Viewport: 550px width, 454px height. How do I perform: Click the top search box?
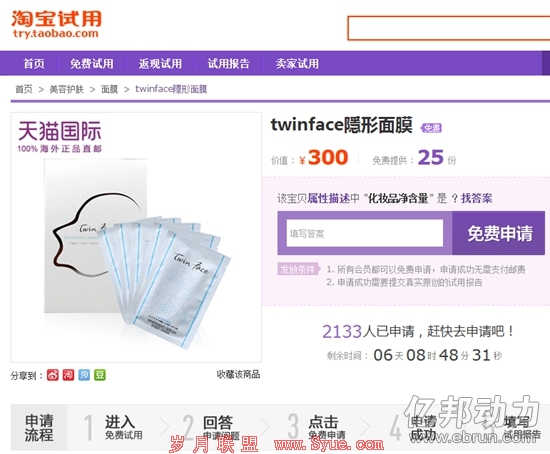(x=449, y=28)
